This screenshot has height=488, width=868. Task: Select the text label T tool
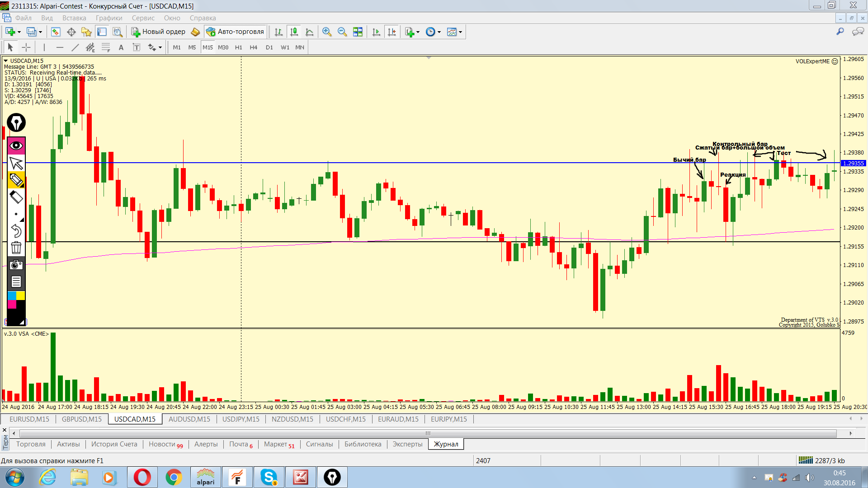click(x=137, y=47)
